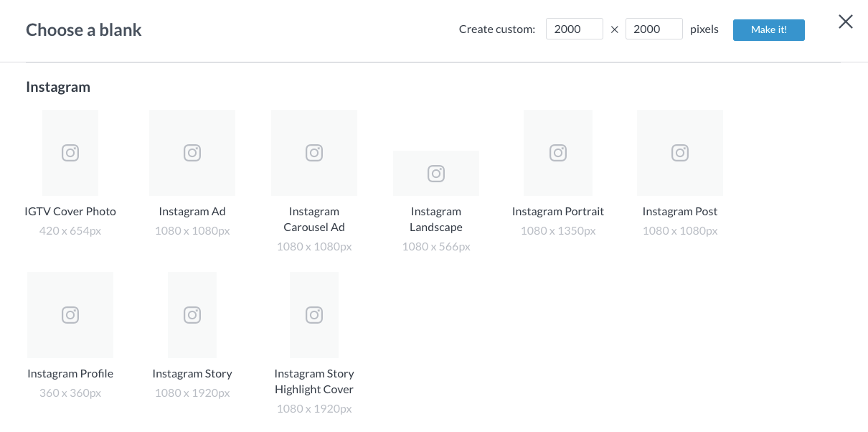Click the Instagram Ad label
The width and height of the screenshot is (868, 432).
[192, 212]
